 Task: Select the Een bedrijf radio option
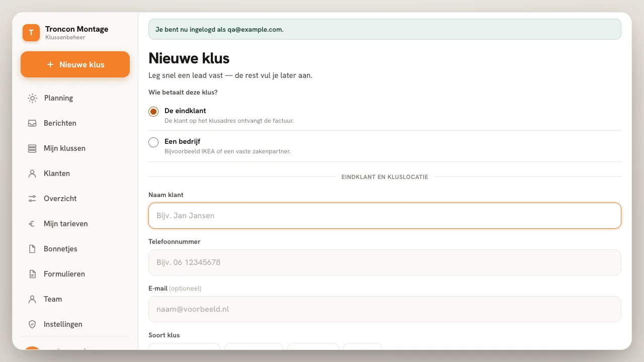pyautogui.click(x=153, y=142)
